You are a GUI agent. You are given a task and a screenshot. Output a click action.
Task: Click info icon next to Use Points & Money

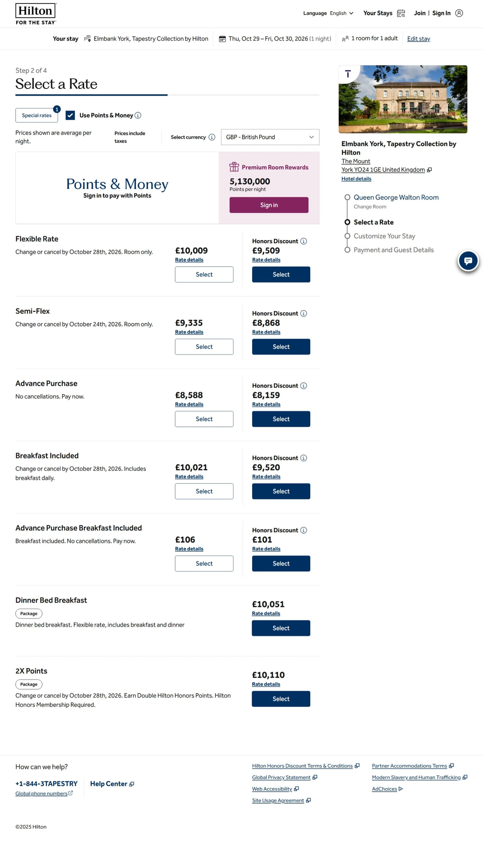[138, 115]
